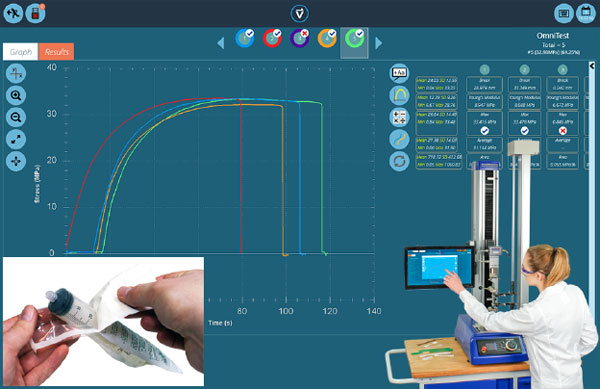The height and width of the screenshot is (389, 600).
Task: Switch to the Graph tab
Action: pos(21,52)
